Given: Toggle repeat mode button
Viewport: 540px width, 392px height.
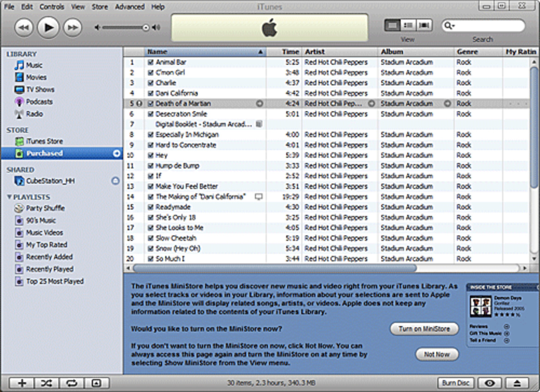Looking at the screenshot, I should coord(72,383).
